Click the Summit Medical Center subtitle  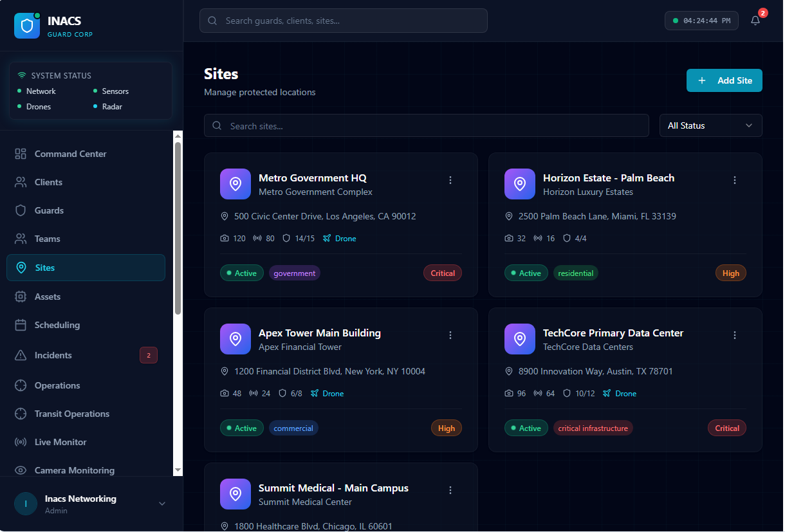(306, 502)
